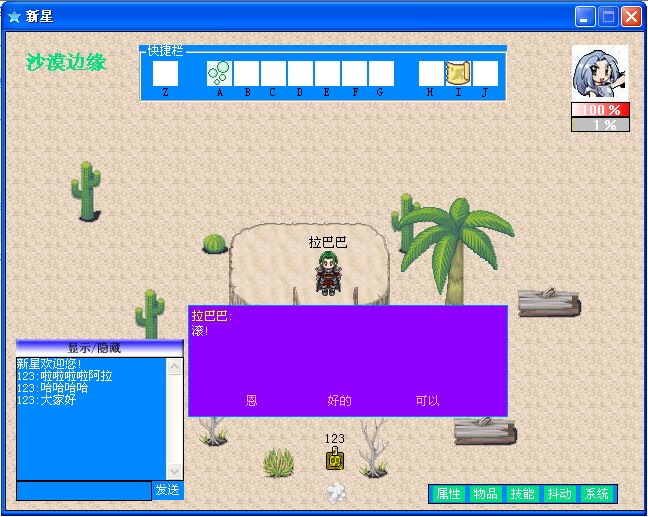Click the yellow player character 123
Screen dimensions: 648x517
point(335,458)
